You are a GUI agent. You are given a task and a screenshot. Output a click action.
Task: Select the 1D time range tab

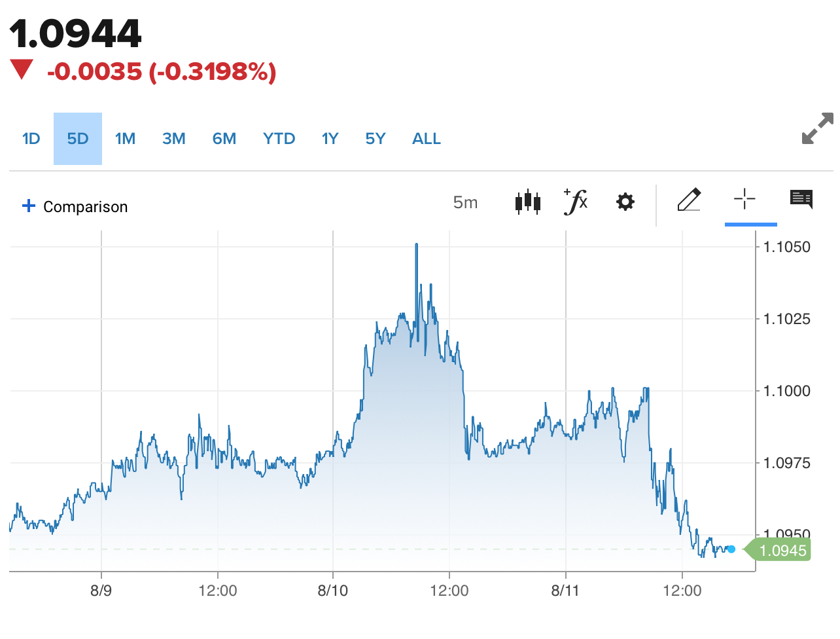[31, 139]
